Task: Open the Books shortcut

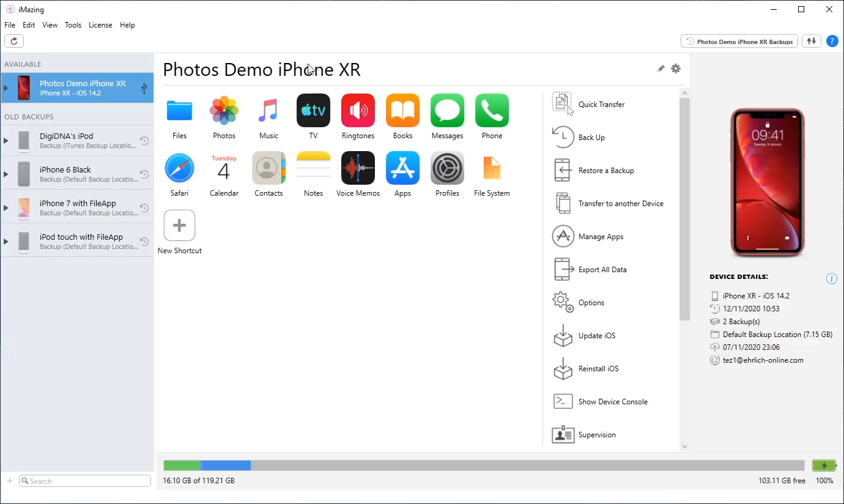Action: (402, 111)
